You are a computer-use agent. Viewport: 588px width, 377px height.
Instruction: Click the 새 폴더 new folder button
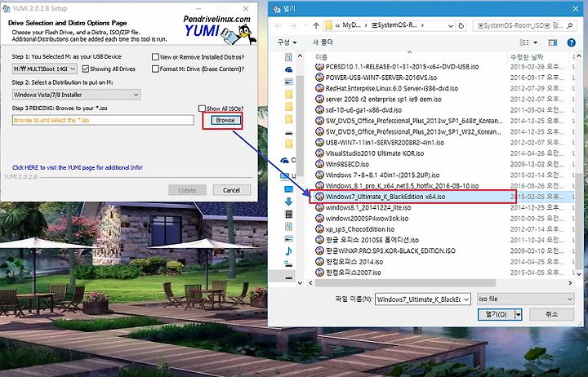pyautogui.click(x=323, y=42)
